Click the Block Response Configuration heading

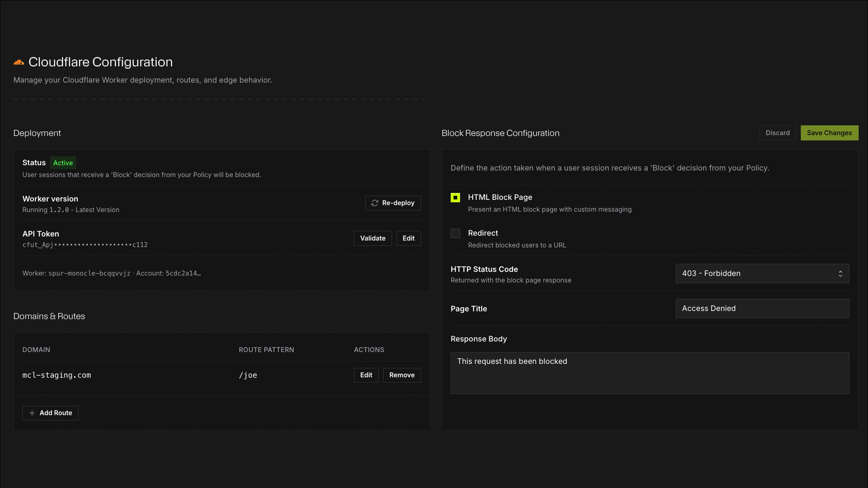pyautogui.click(x=500, y=133)
